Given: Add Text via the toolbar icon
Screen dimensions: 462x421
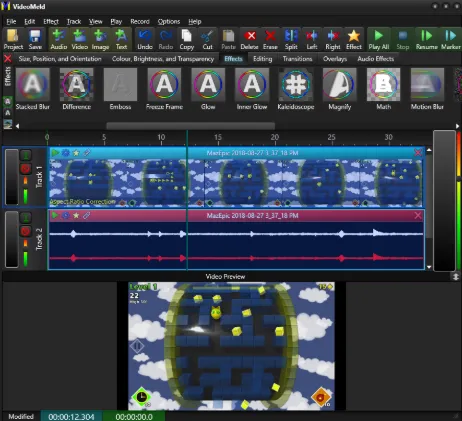Looking at the screenshot, I should point(121,40).
